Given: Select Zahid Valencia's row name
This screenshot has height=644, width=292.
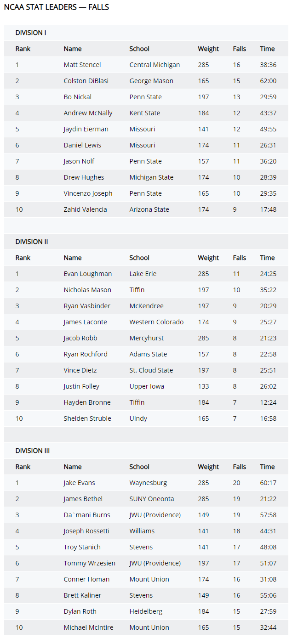Looking at the screenshot, I should click(x=85, y=209).
